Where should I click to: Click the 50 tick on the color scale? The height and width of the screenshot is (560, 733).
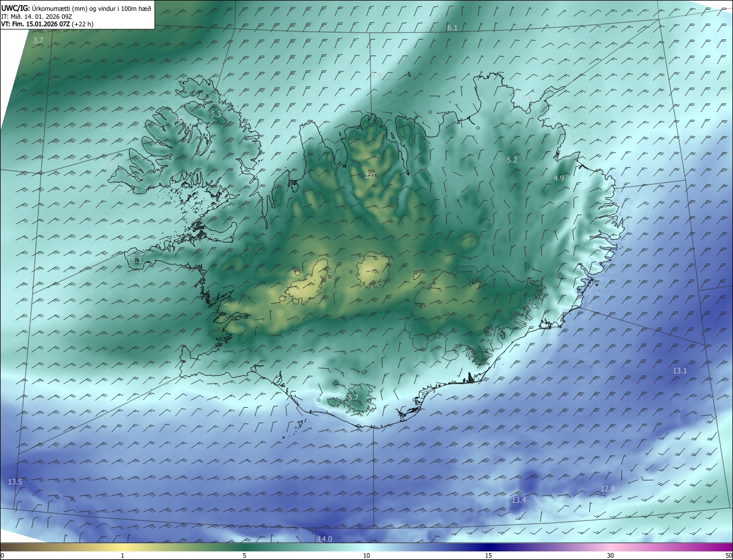(x=728, y=555)
